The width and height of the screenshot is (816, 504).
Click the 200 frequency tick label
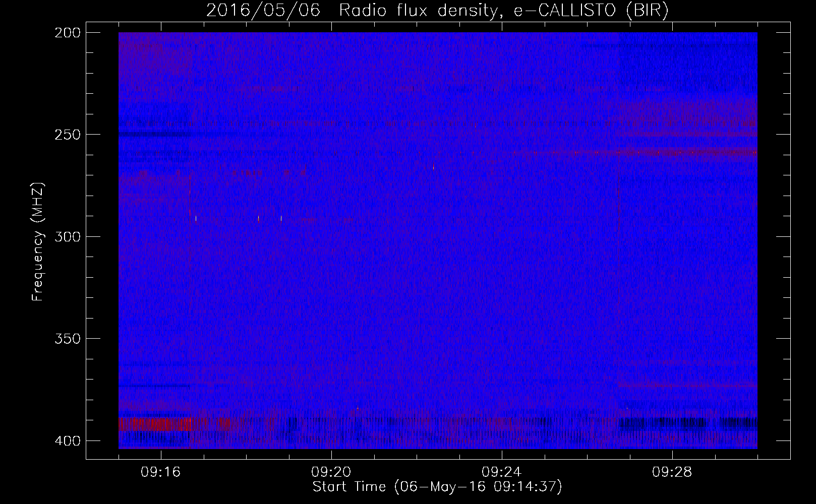pyautogui.click(x=67, y=32)
